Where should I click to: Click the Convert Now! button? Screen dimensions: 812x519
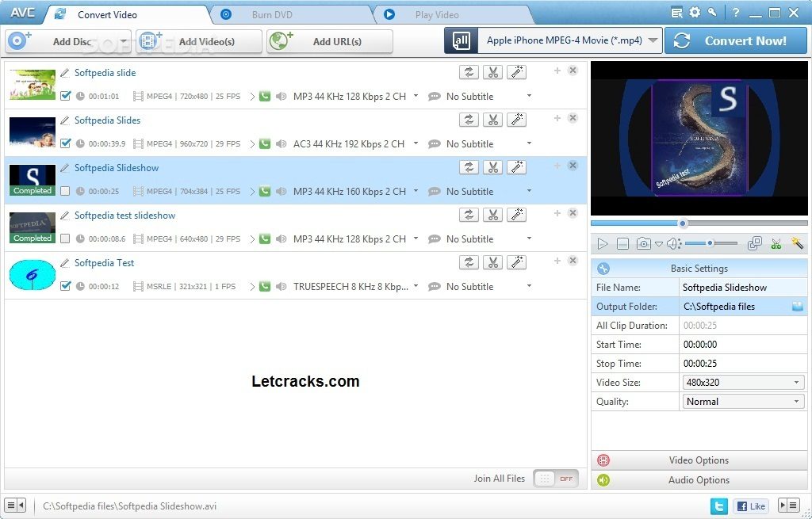click(x=735, y=41)
